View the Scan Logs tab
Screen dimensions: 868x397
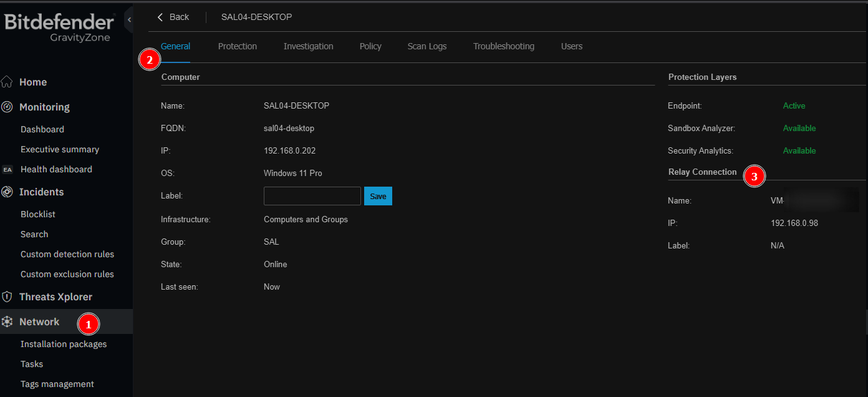tap(427, 46)
